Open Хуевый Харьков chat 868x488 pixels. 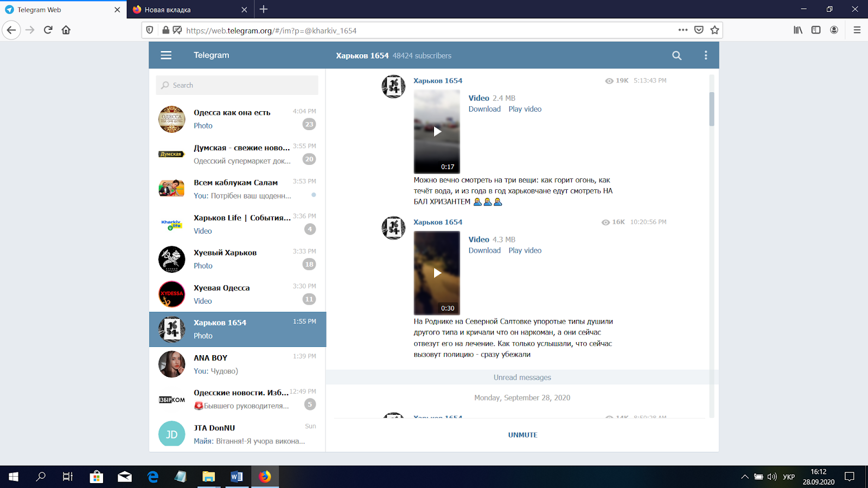(238, 259)
